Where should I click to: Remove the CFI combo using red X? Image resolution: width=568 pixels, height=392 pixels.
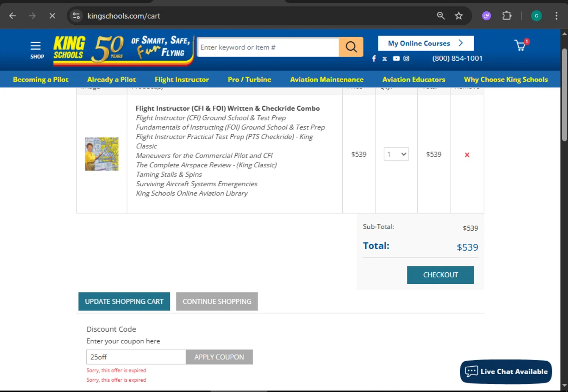coord(467,155)
